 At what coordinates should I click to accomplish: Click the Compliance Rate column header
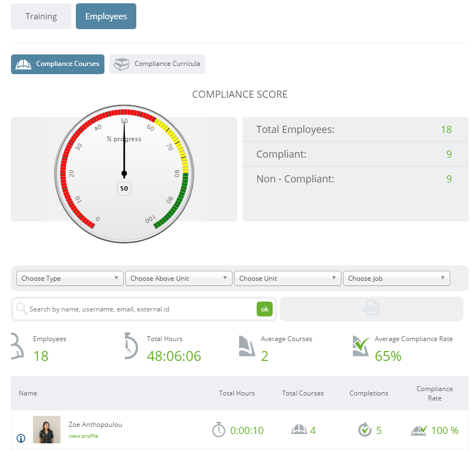(435, 393)
